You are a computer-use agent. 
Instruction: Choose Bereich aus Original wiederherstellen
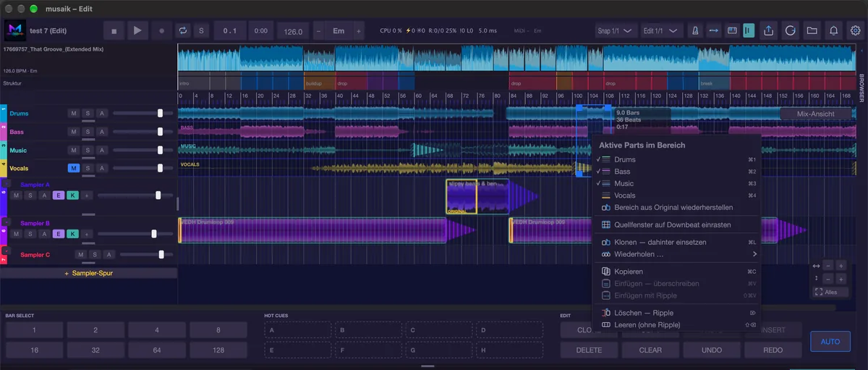coord(676,207)
